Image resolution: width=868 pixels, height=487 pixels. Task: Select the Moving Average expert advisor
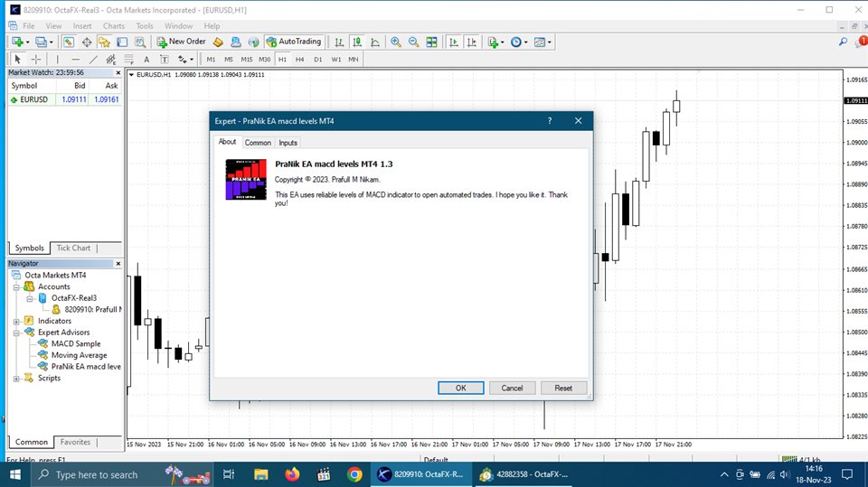click(x=80, y=355)
